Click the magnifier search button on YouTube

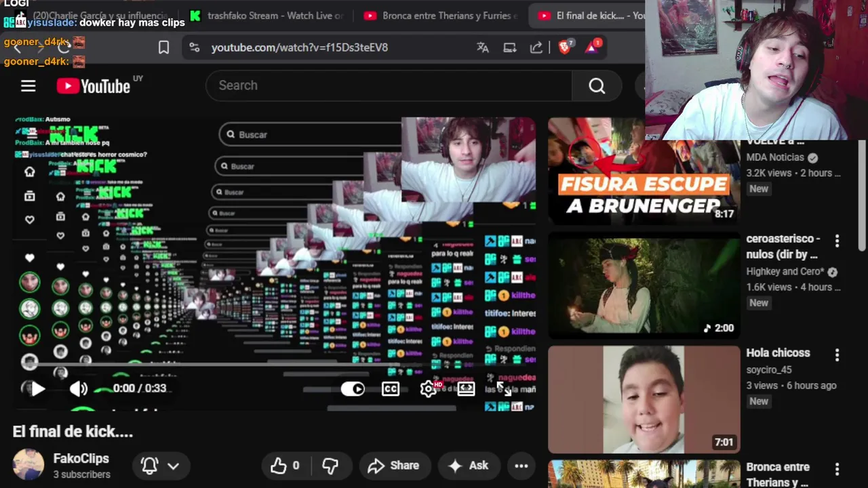[x=597, y=85]
